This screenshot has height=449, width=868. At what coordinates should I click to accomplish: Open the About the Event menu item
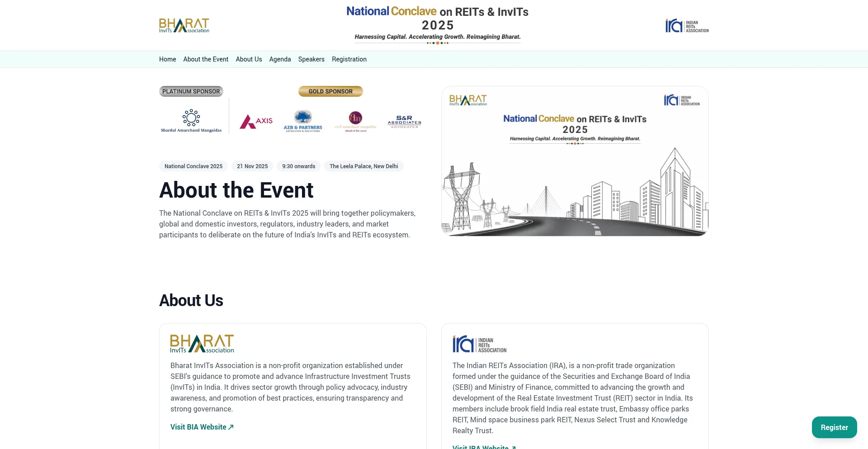(x=206, y=59)
